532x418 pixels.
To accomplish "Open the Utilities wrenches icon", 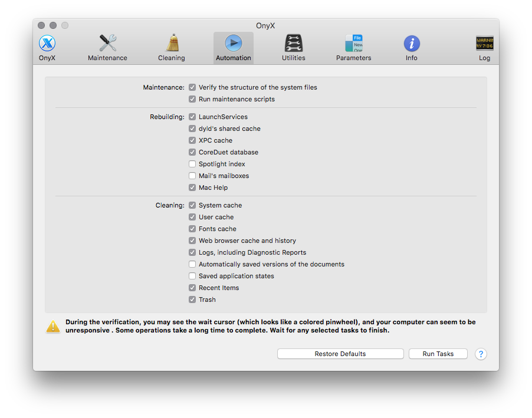I will click(294, 43).
